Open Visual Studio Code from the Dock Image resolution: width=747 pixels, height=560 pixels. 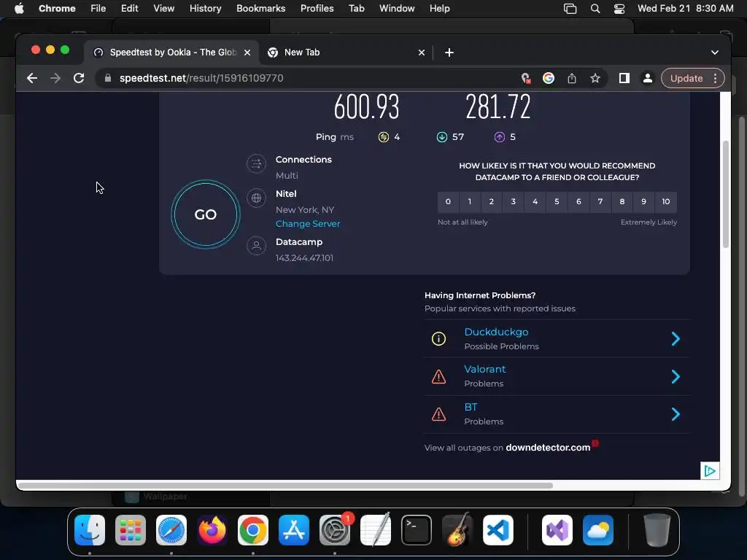coord(498,530)
